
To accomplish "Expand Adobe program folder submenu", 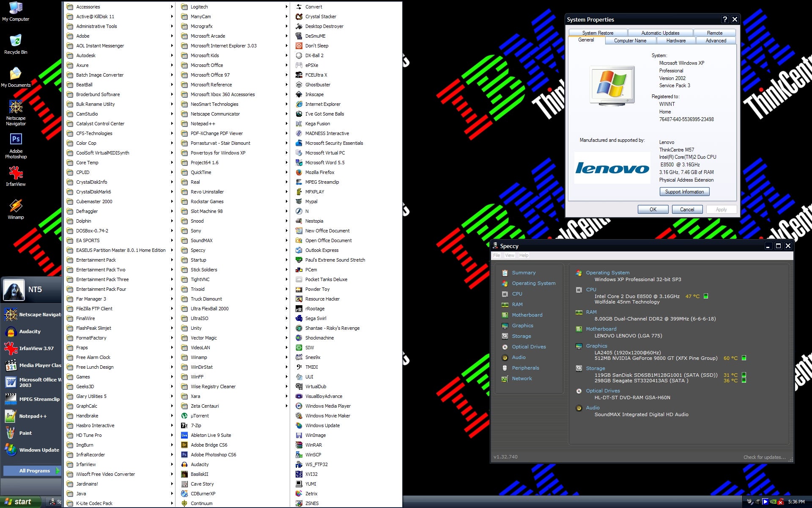I will point(120,36).
